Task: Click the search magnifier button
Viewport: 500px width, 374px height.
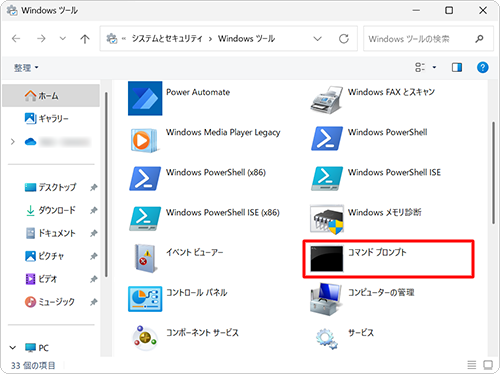Action: tap(479, 39)
